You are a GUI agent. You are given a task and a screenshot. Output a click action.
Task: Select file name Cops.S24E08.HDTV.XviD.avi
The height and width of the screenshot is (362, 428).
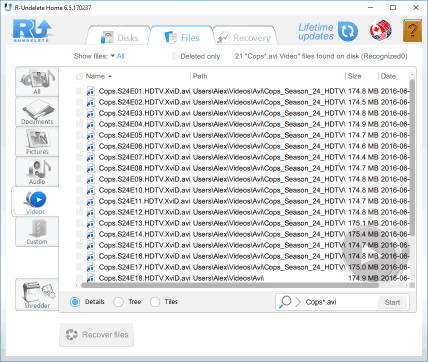click(145, 168)
